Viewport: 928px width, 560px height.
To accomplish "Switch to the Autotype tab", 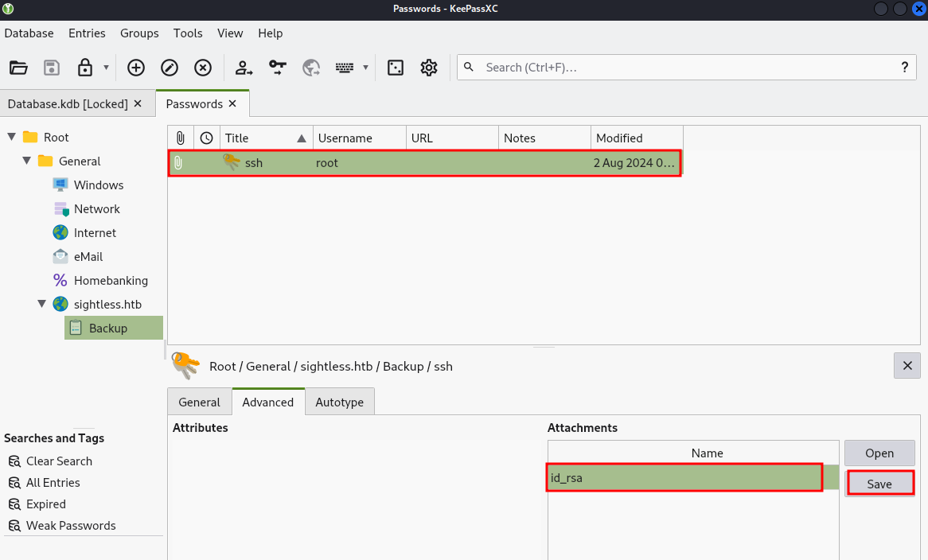I will pos(339,402).
